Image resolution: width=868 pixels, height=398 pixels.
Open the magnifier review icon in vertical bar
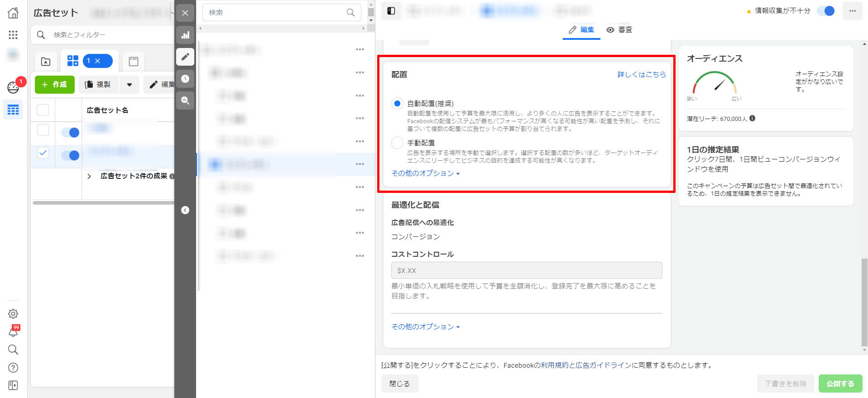coord(185,101)
